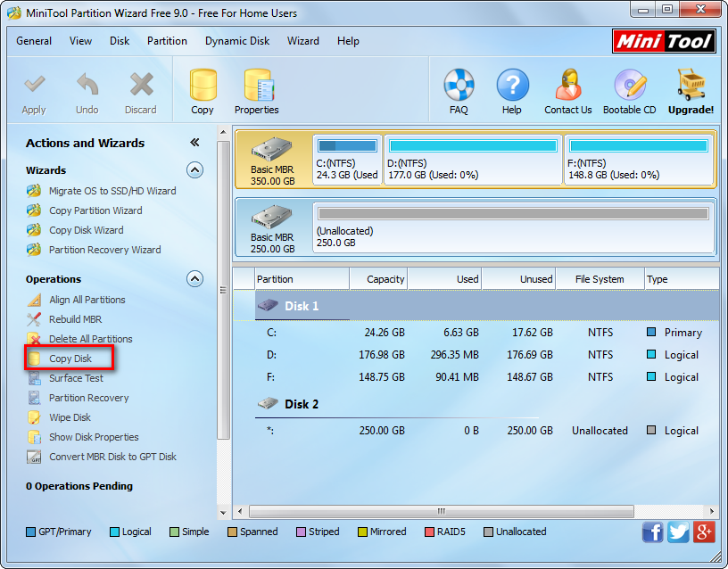Click the Wipe Disk icon
This screenshot has width=728, height=569.
(x=34, y=417)
